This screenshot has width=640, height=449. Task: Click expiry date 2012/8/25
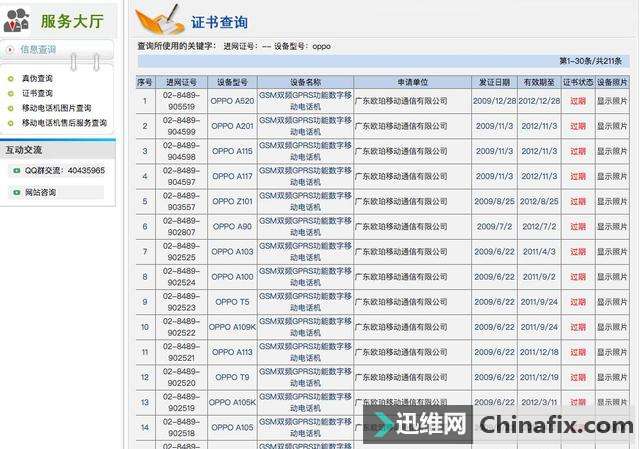[539, 201]
